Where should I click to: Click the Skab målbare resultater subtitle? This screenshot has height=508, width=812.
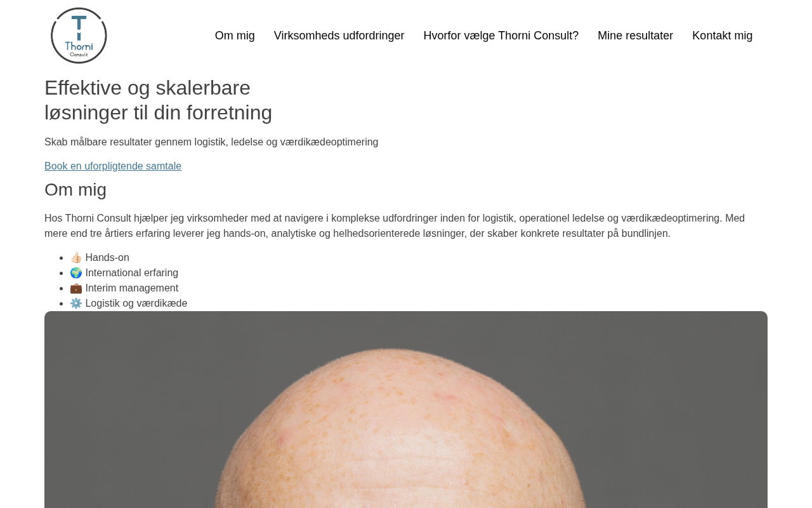tap(211, 142)
